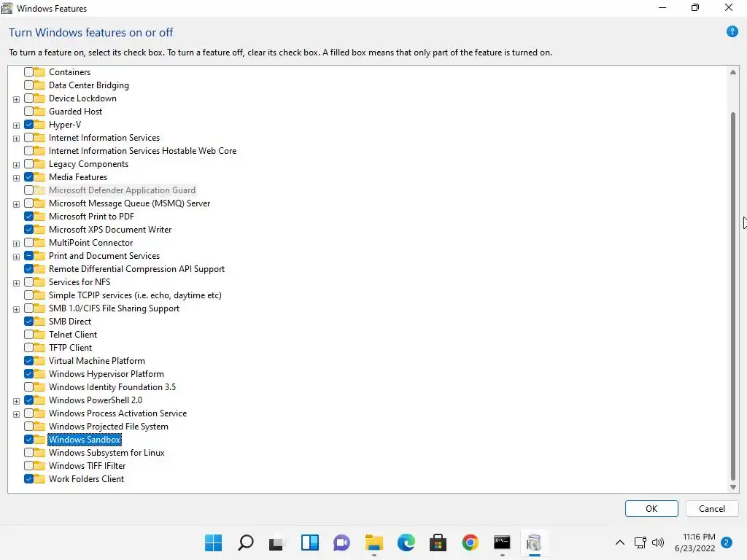Open Microsoft Store from the taskbar
747x560 pixels.
click(438, 542)
